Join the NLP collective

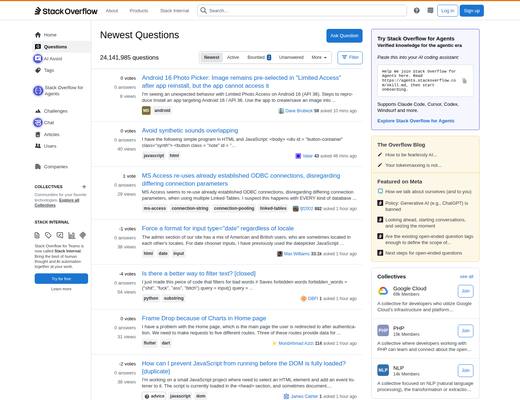click(466, 370)
